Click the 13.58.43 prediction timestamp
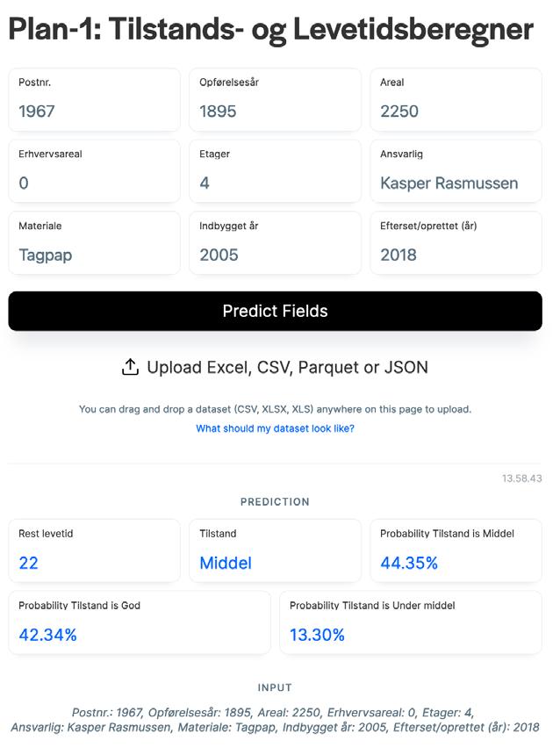The image size is (560, 755). [x=522, y=478]
